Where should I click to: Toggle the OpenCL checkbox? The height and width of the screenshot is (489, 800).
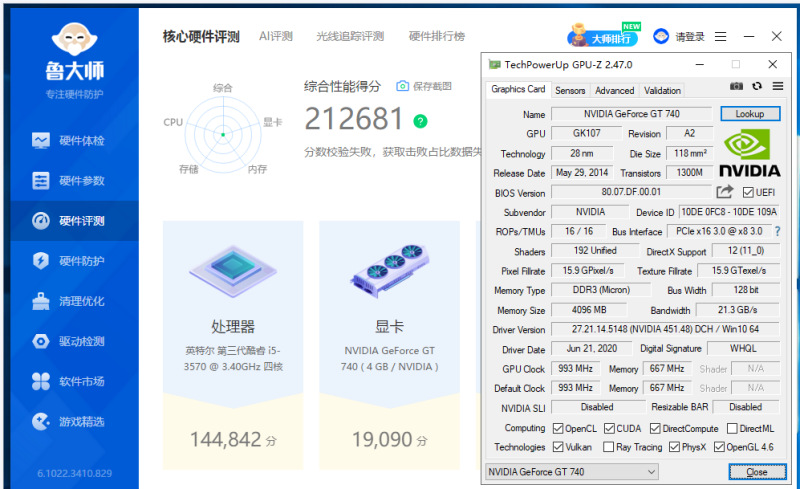(x=558, y=428)
